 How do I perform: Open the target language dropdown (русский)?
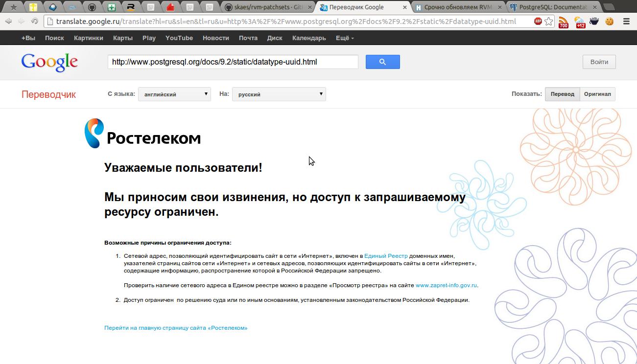[279, 94]
